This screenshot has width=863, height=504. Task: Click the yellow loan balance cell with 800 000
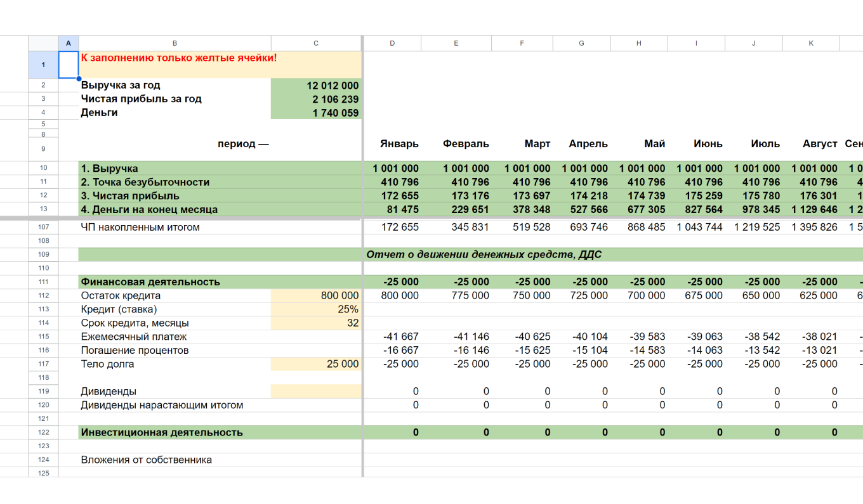point(316,295)
